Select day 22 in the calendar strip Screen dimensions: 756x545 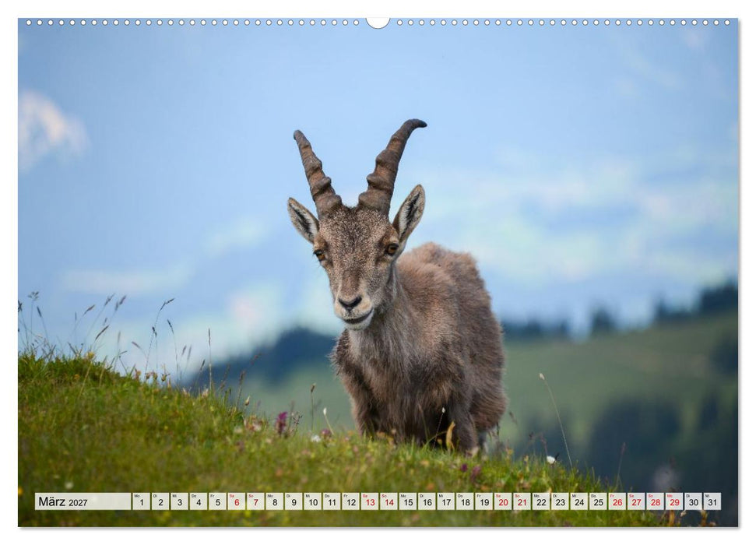pos(541,501)
